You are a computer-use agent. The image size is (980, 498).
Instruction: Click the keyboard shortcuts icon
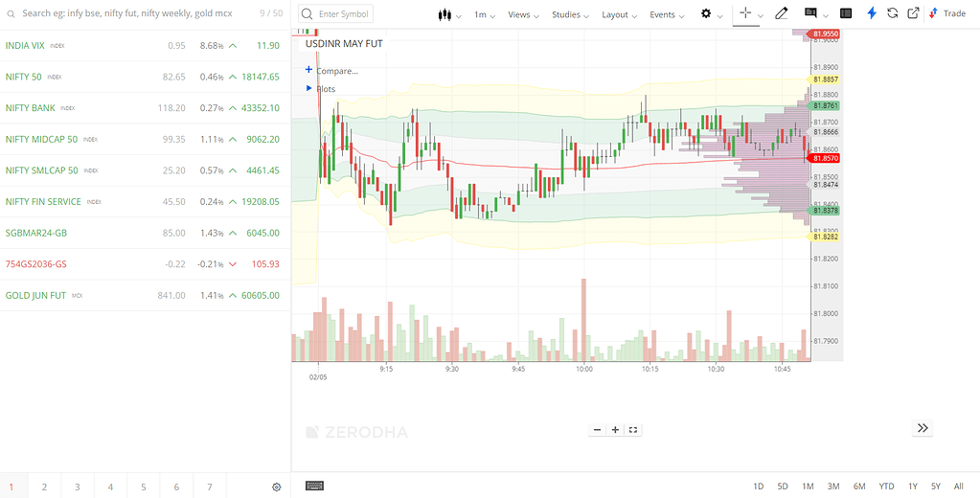(314, 486)
